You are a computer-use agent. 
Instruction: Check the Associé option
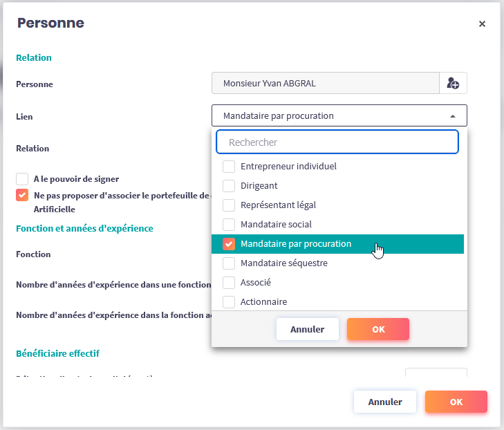(229, 283)
